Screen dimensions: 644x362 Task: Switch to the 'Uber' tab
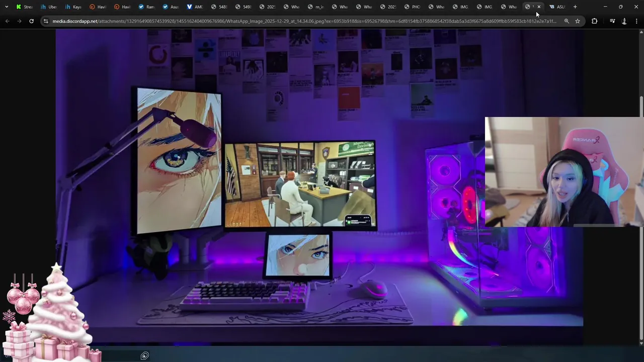coord(48,7)
